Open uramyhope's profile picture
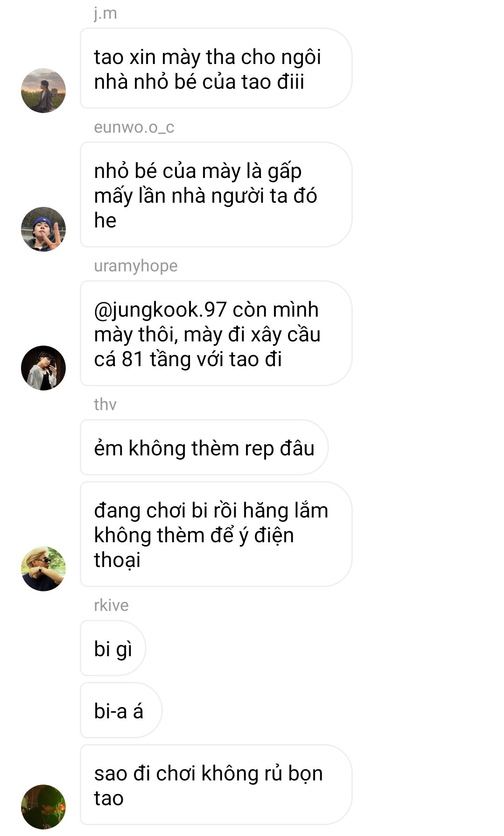The height and width of the screenshot is (836, 504). click(x=43, y=368)
